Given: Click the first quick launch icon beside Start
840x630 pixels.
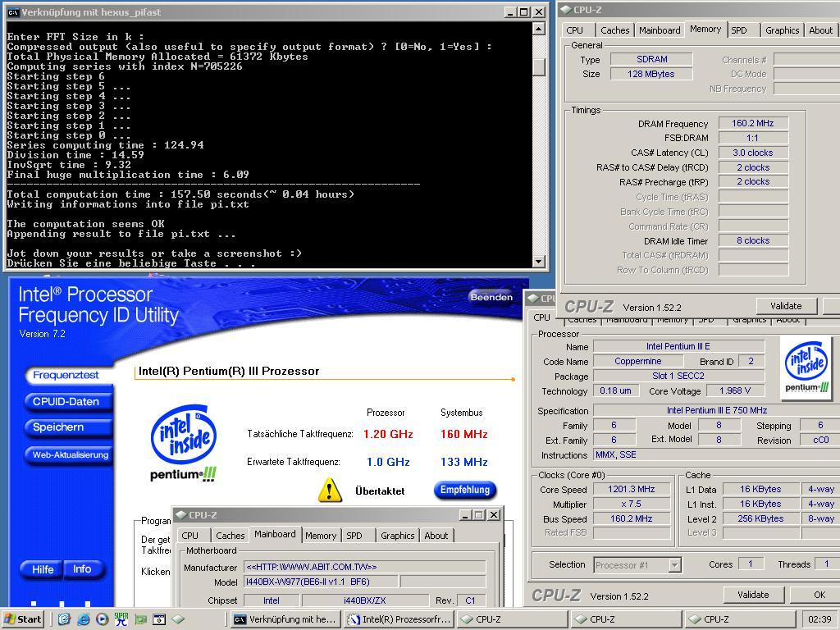Looking at the screenshot, I should tap(64, 619).
